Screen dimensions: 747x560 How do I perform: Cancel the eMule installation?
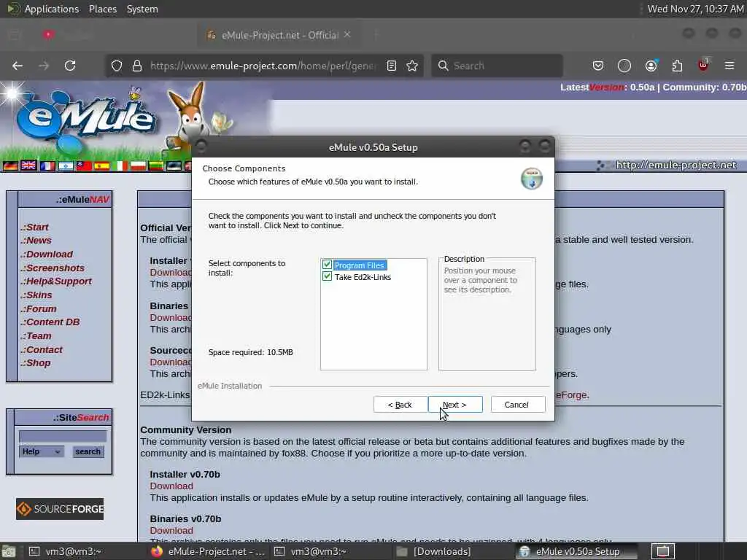point(517,404)
